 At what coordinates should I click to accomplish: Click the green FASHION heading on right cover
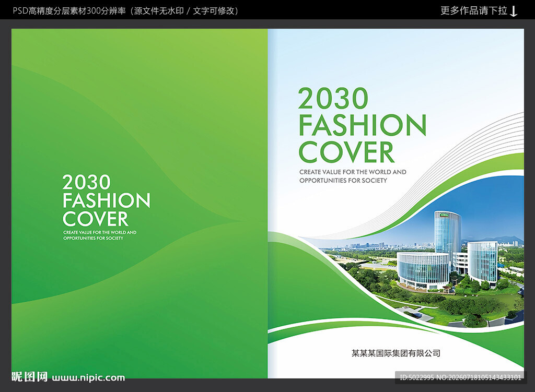click(x=363, y=125)
